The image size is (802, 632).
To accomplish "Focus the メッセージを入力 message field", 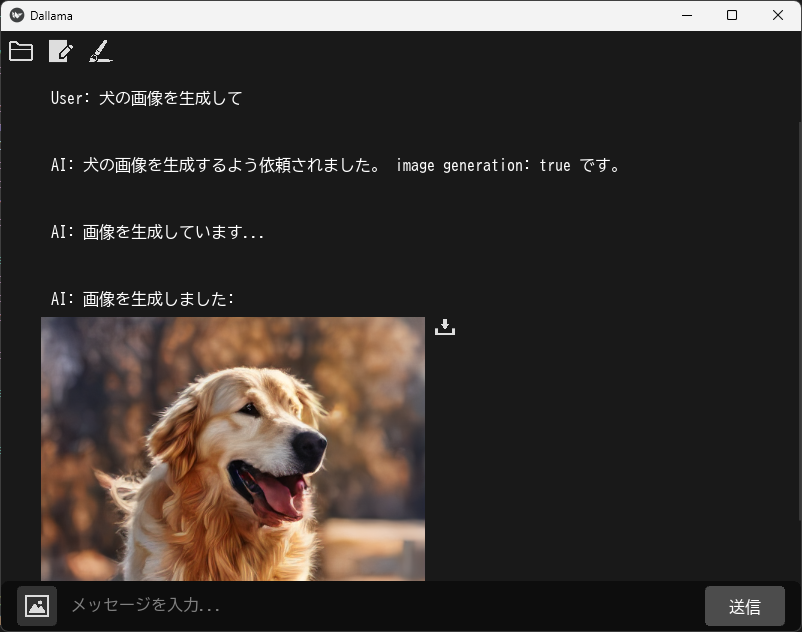I will click(x=381, y=605).
